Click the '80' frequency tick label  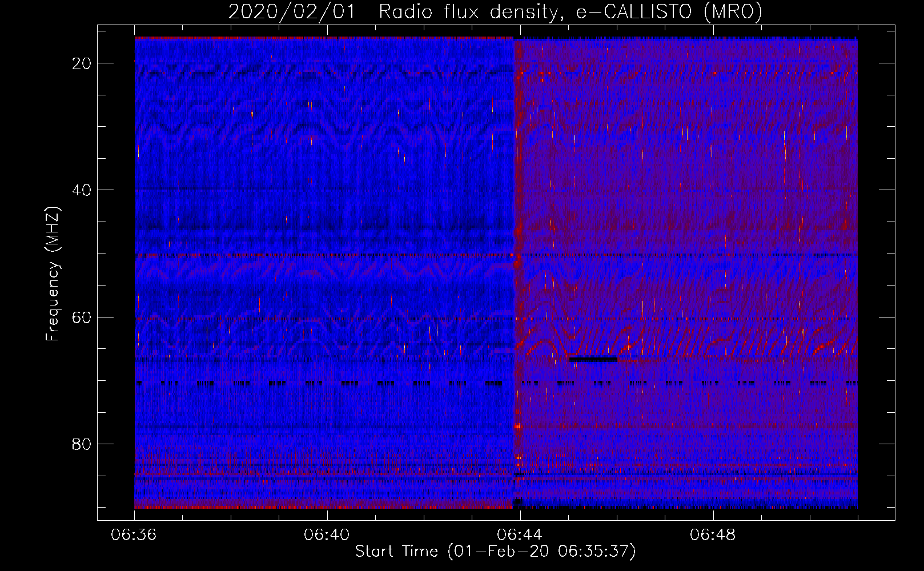(82, 444)
